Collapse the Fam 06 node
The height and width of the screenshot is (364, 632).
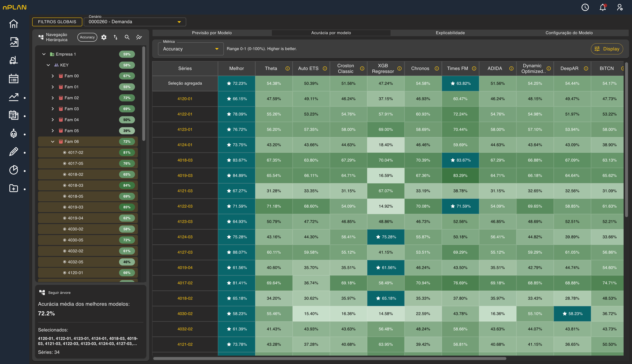[52, 141]
